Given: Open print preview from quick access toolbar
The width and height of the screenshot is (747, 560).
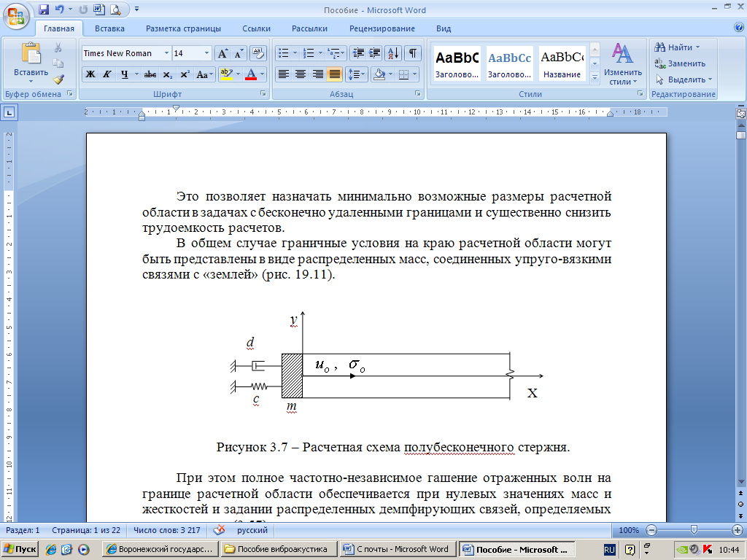Looking at the screenshot, I should [115, 9].
